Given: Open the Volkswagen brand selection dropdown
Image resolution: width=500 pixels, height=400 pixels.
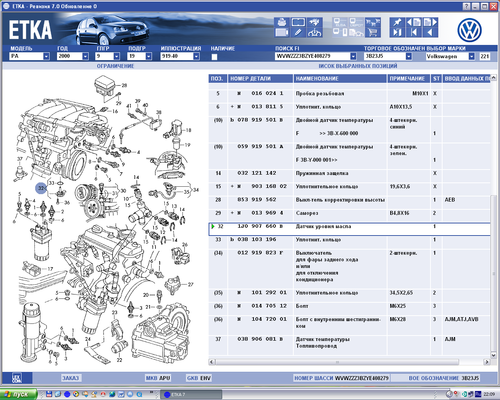Looking at the screenshot, I should tap(471, 56).
